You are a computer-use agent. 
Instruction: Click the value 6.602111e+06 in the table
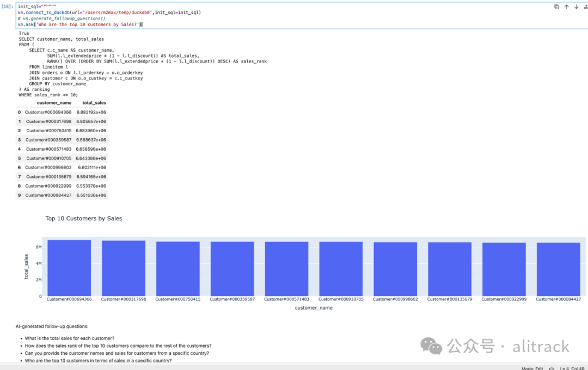point(92,168)
